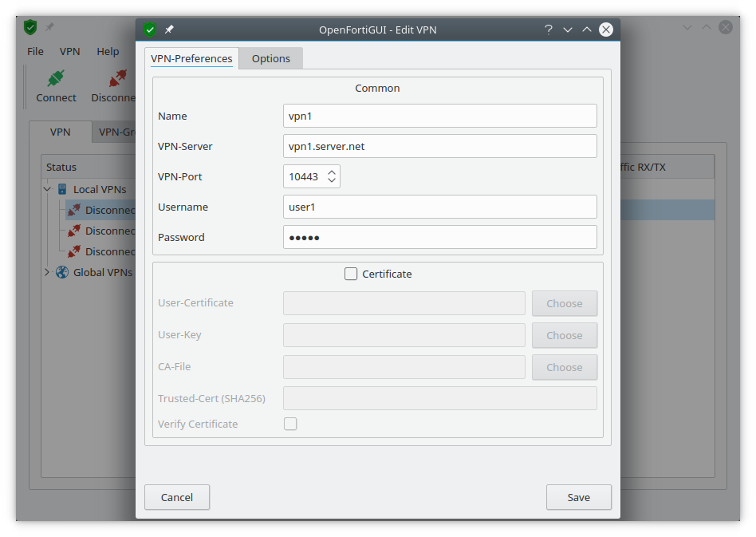The width and height of the screenshot is (756, 537).
Task: Open the VPN menu in main window
Action: coord(70,51)
